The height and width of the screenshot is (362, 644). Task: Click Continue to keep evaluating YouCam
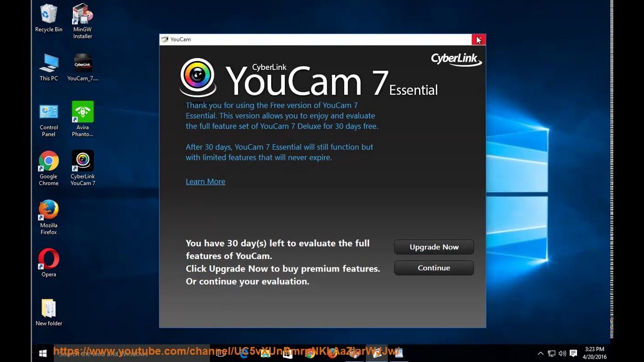(434, 268)
